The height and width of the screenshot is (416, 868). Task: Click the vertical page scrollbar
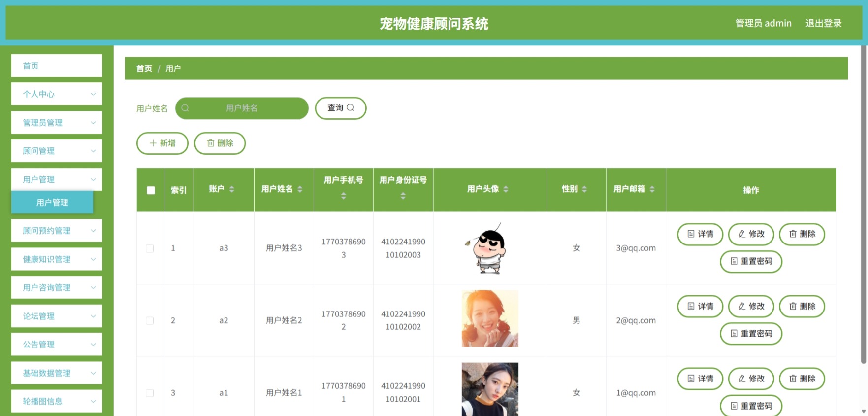pos(864,205)
